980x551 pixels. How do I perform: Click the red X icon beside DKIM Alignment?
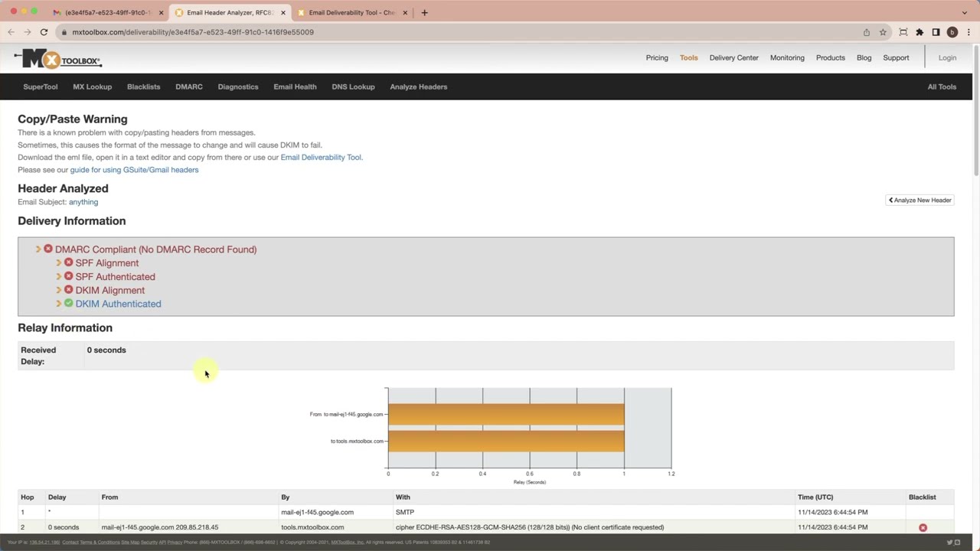(68, 290)
